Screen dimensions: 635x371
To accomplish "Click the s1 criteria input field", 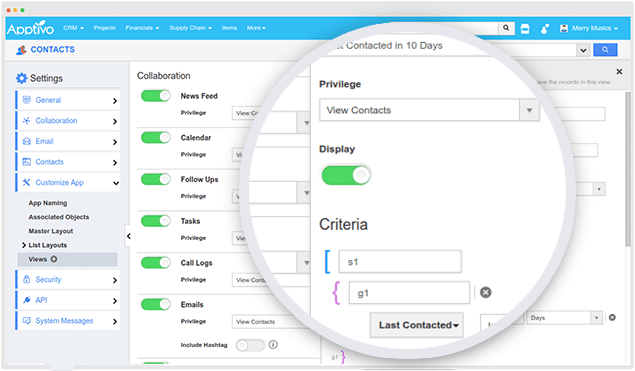I will (x=400, y=262).
